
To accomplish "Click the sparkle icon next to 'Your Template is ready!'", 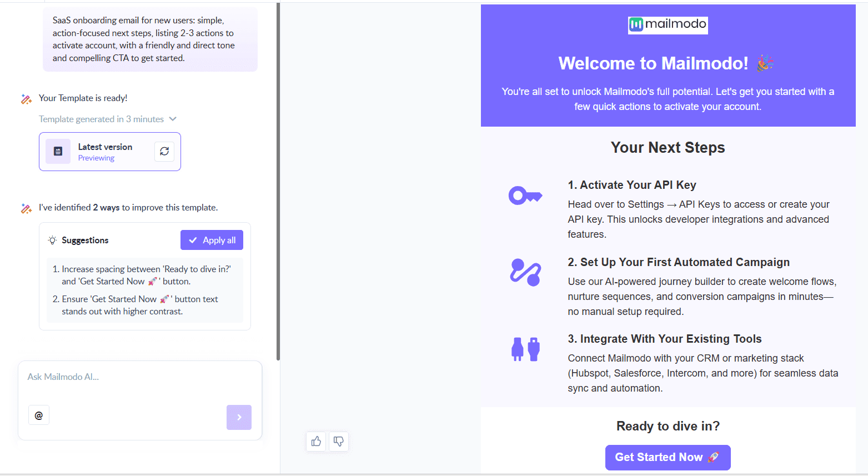I will (26, 98).
